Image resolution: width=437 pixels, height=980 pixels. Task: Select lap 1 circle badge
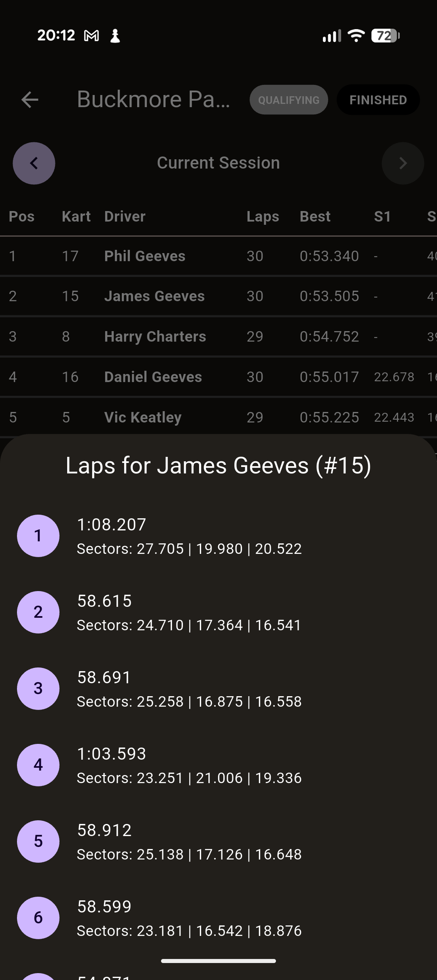point(38,536)
